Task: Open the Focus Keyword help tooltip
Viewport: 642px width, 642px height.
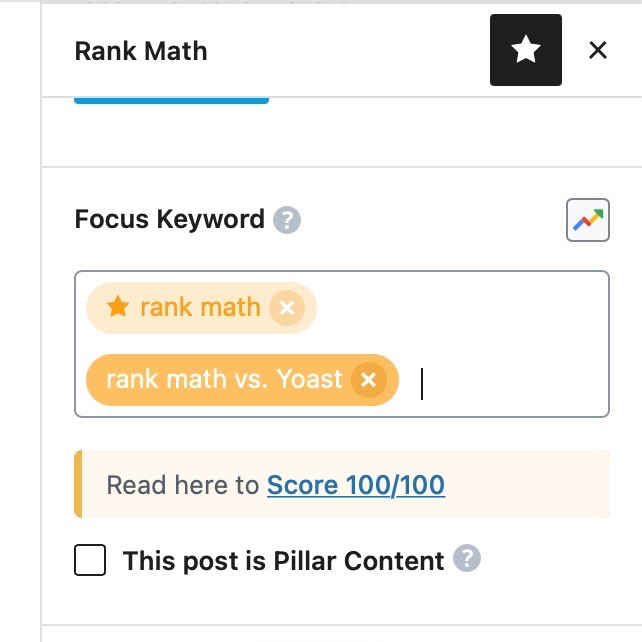Action: tap(287, 220)
